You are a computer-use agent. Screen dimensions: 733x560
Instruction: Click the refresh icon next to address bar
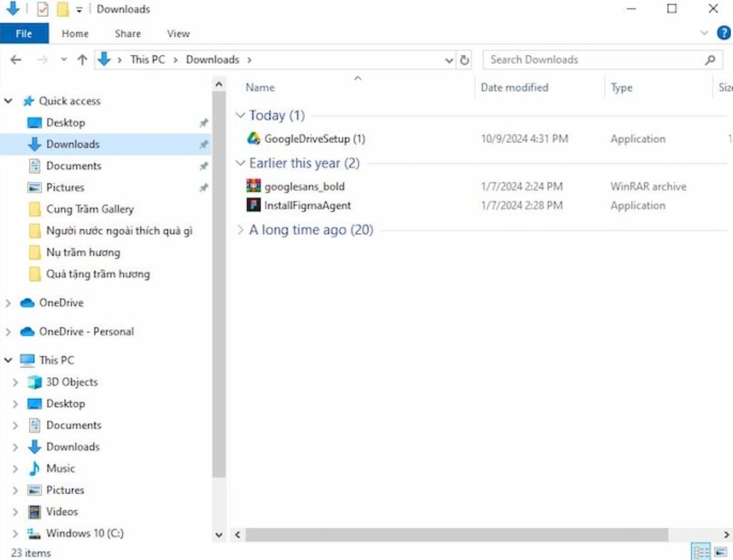[465, 60]
